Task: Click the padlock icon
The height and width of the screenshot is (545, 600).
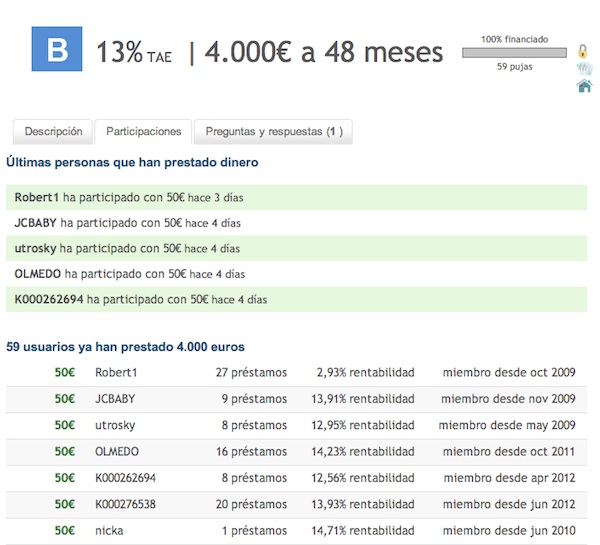Action: [583, 51]
